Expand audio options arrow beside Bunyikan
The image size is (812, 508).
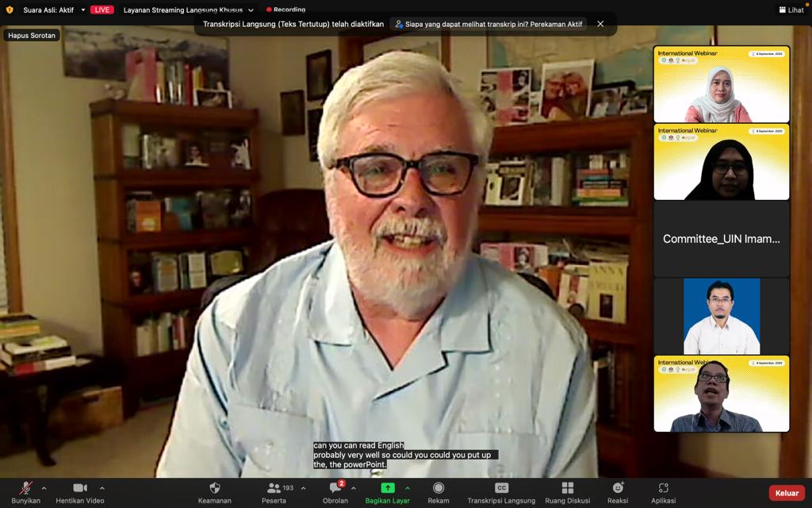pyautogui.click(x=44, y=488)
